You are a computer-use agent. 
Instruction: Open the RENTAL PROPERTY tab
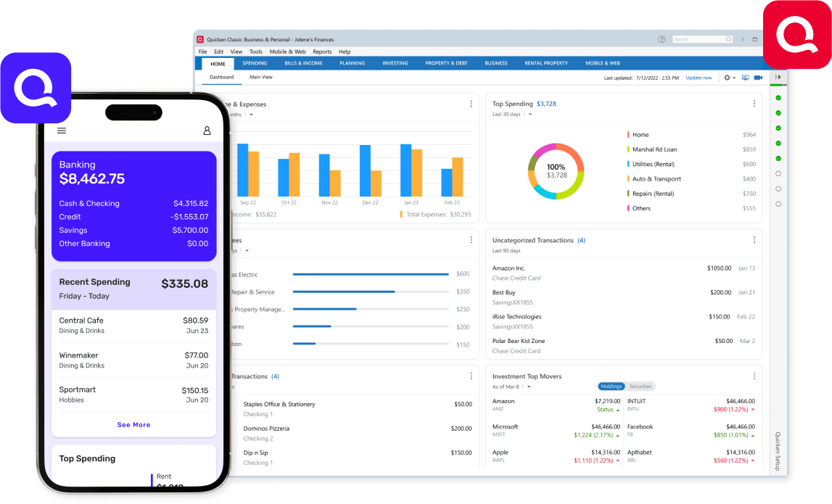click(x=546, y=63)
